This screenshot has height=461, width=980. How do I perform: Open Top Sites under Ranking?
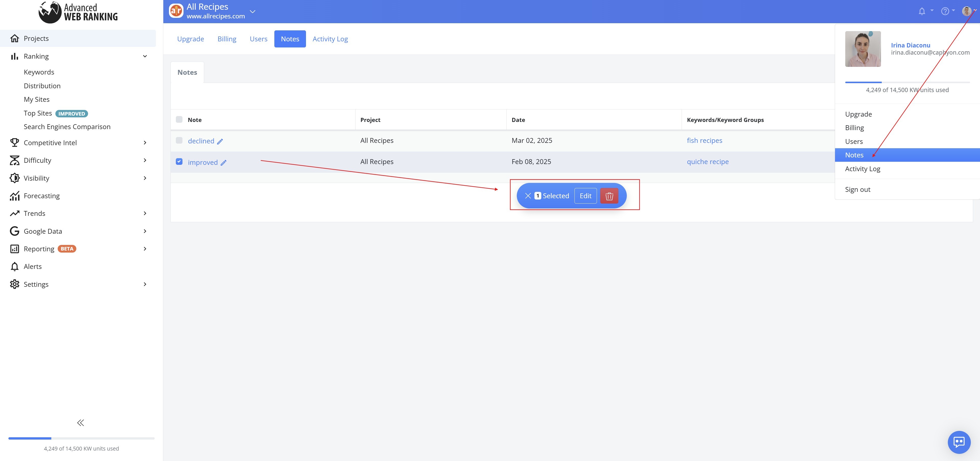tap(38, 113)
